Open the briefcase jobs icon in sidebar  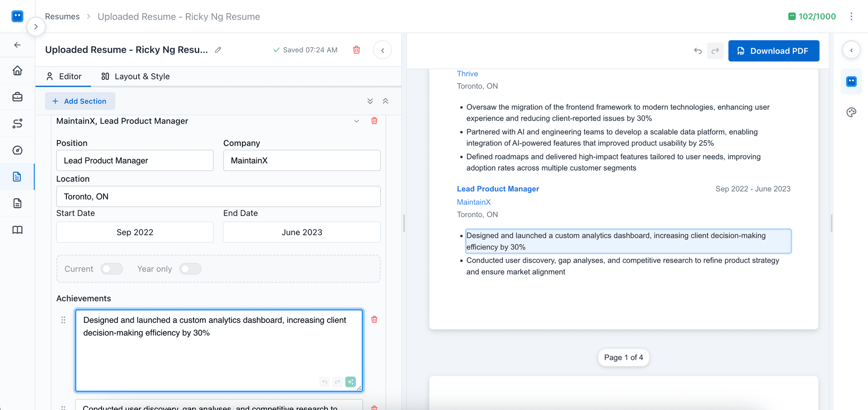pyautogui.click(x=17, y=97)
